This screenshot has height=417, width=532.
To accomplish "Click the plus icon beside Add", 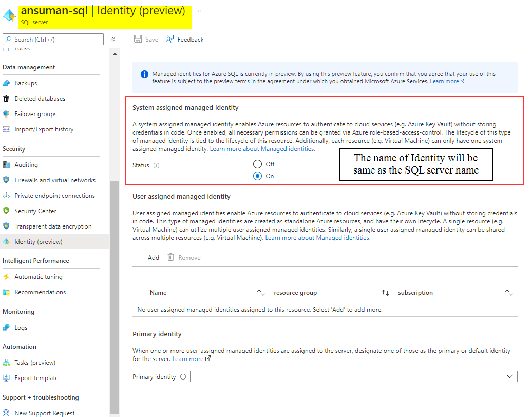I will pyautogui.click(x=140, y=257).
